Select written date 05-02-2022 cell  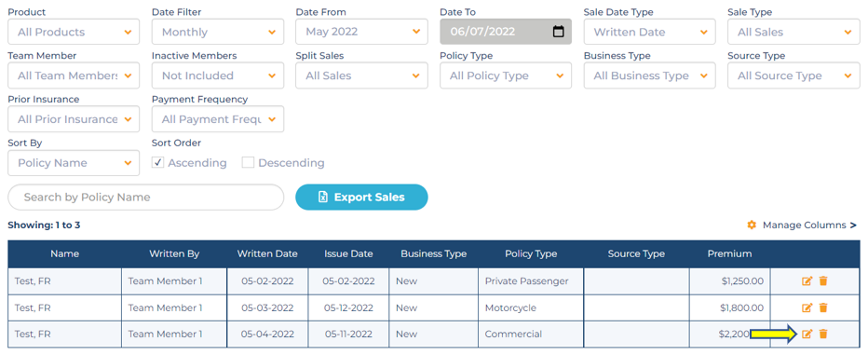(267, 281)
